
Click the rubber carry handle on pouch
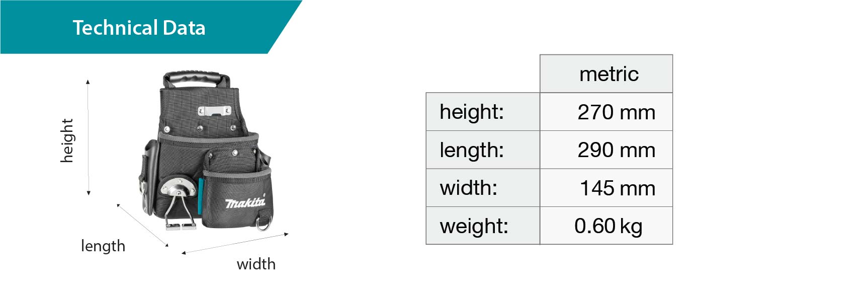[x=196, y=80]
